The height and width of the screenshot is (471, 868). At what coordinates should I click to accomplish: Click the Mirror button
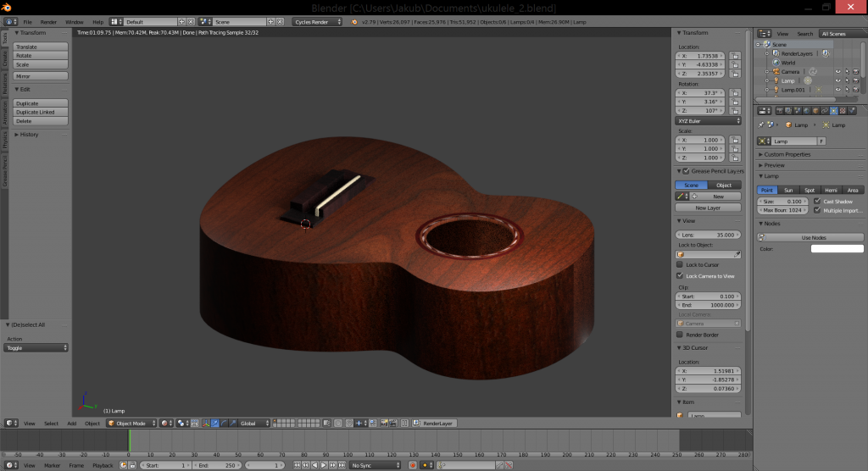pyautogui.click(x=41, y=76)
